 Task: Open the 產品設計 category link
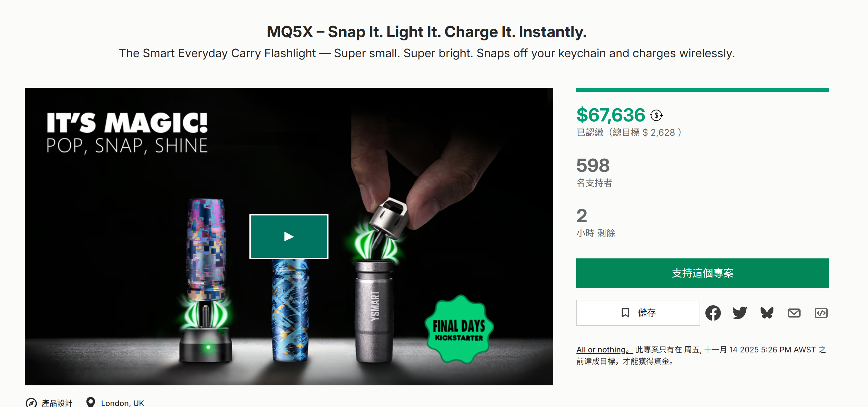[57, 403]
